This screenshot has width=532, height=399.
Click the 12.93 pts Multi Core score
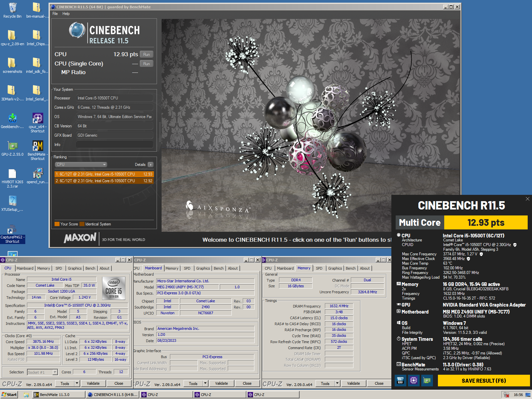486,222
